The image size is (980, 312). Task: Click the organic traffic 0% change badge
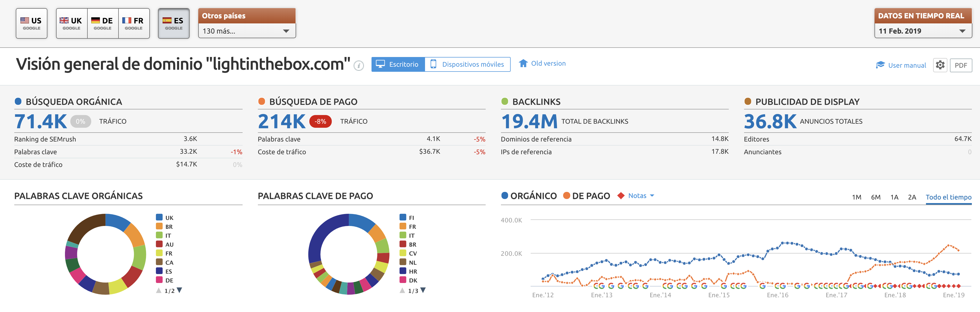click(x=80, y=121)
